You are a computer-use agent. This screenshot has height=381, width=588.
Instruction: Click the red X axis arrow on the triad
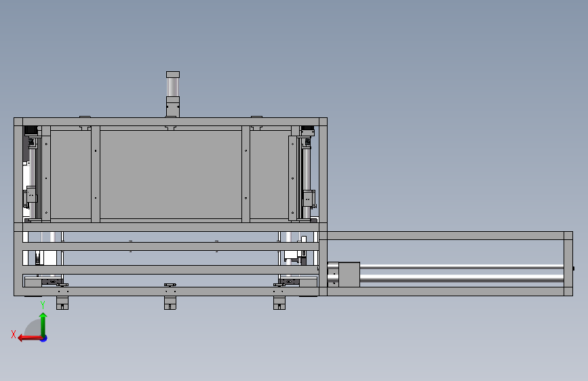point(29,338)
